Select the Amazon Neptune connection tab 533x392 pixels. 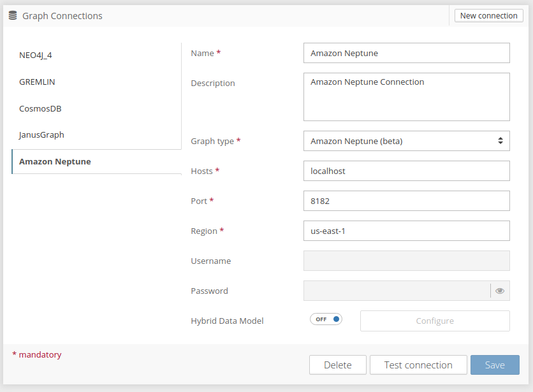(x=55, y=162)
